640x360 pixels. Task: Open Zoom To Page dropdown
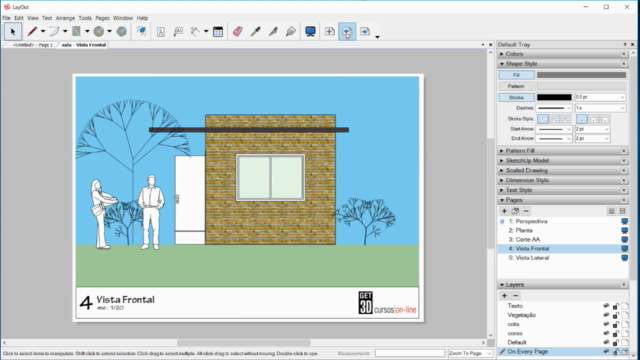click(x=489, y=353)
